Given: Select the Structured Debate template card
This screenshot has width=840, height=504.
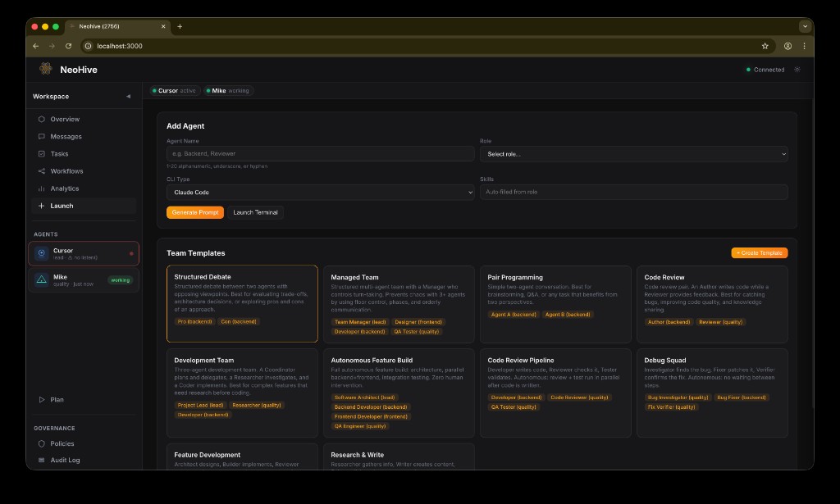Looking at the screenshot, I should pyautogui.click(x=242, y=303).
